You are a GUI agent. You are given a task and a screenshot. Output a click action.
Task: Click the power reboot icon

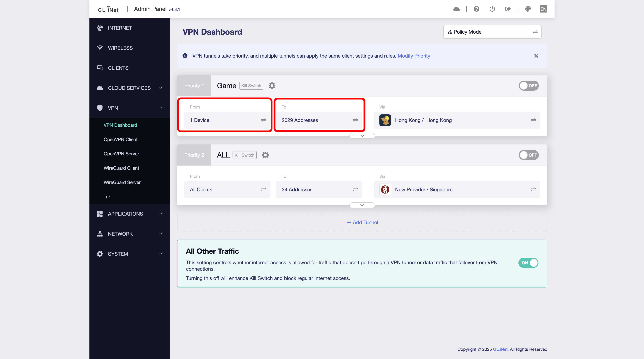(492, 9)
